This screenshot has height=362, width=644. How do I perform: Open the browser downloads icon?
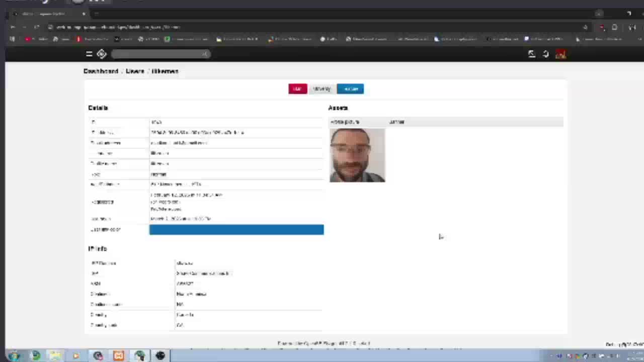[x=614, y=27]
